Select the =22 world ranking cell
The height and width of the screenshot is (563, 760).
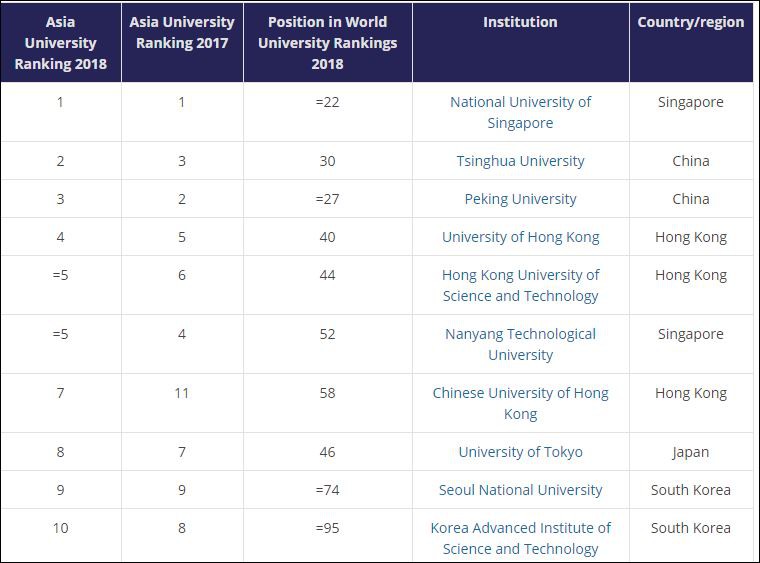tap(327, 102)
